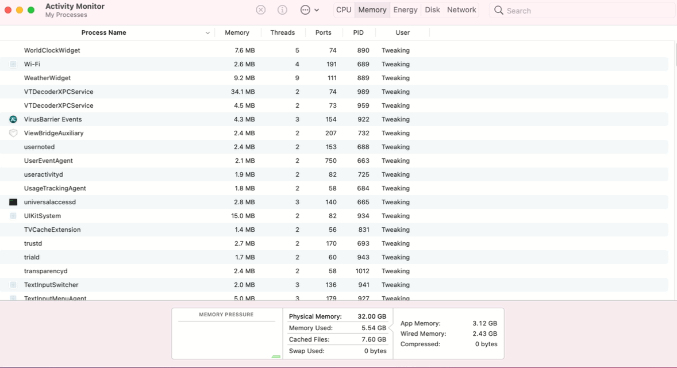Sort by the Memory column header
This screenshot has width=677, height=368.
[x=237, y=32]
